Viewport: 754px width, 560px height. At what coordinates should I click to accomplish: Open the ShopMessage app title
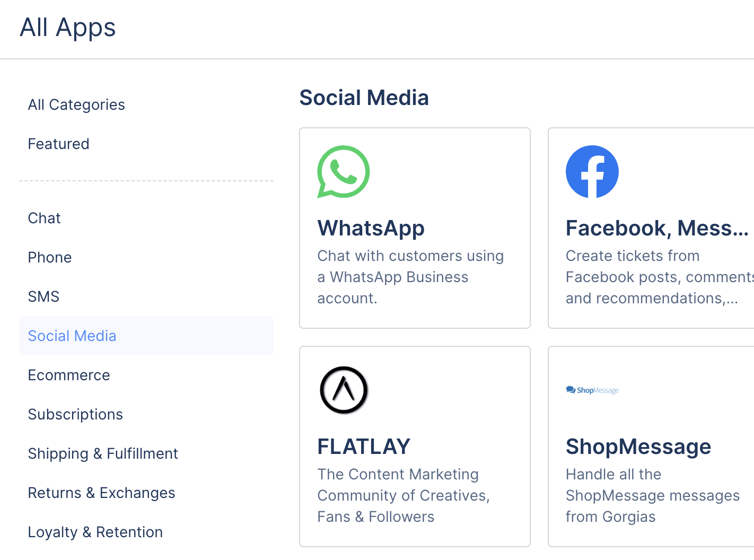coord(638,447)
